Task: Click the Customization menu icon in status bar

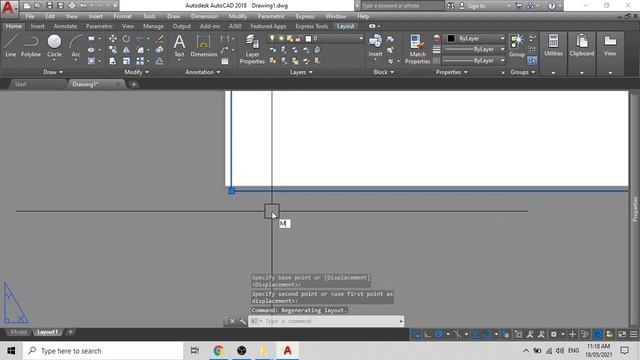Action: 633,334
